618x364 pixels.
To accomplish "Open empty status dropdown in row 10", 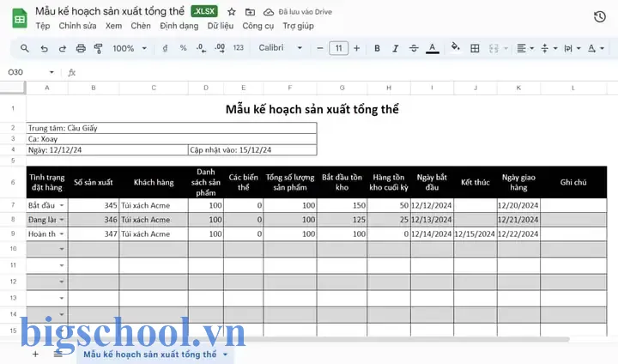I will tap(62, 249).
